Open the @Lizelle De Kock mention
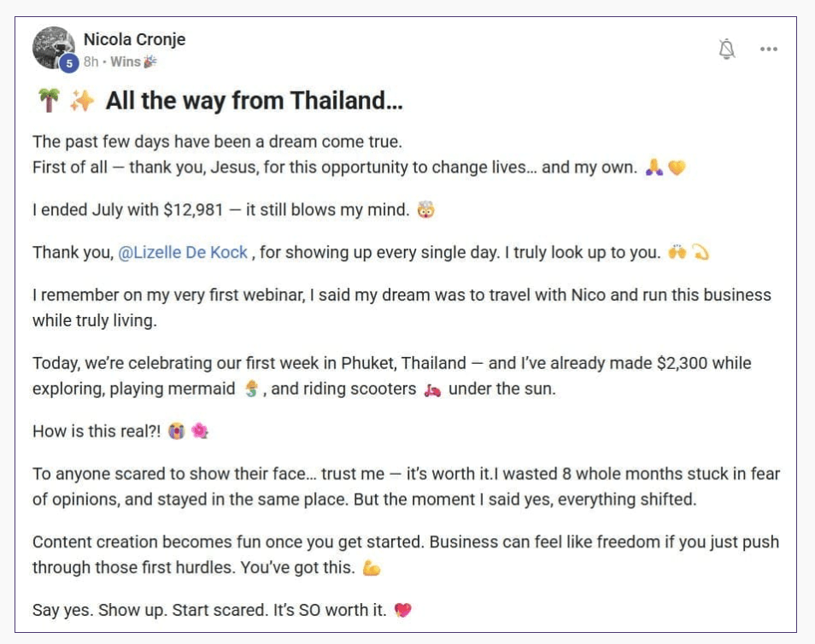Screen dimensions: 815x644 click(183, 253)
